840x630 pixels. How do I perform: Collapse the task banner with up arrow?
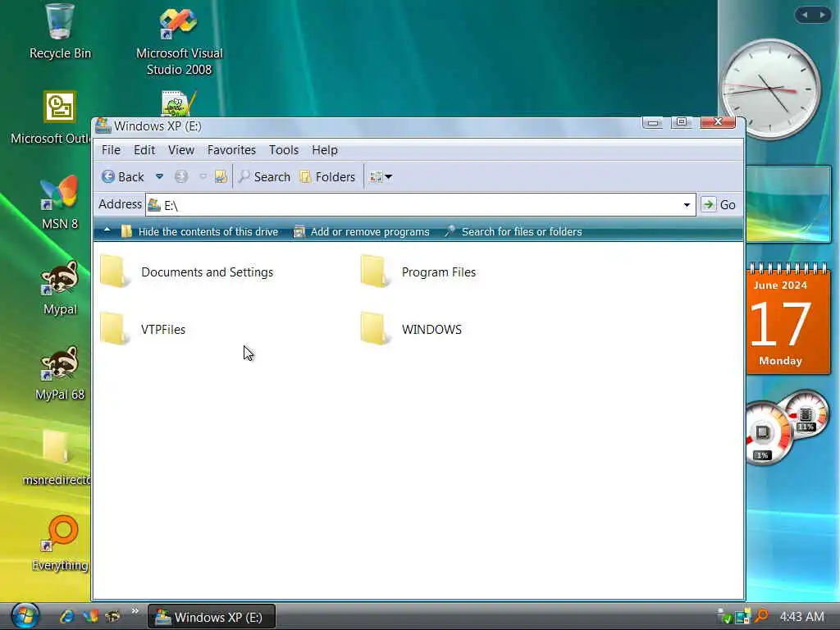107,231
